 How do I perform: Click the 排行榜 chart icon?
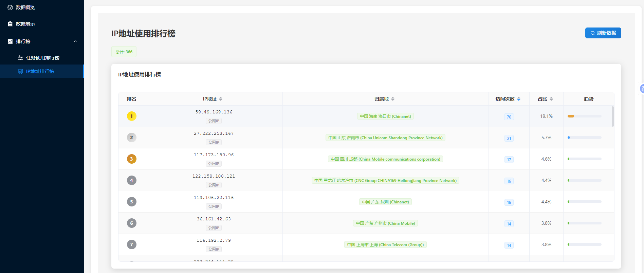10,41
